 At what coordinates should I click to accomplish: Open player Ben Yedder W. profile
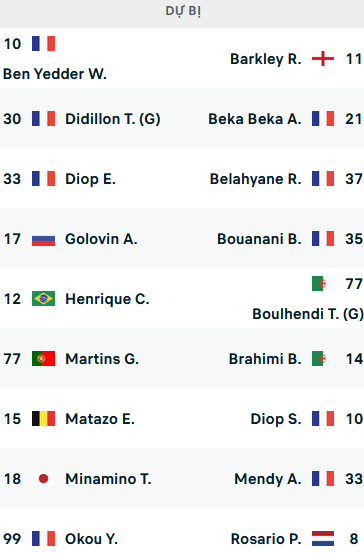coord(55,74)
